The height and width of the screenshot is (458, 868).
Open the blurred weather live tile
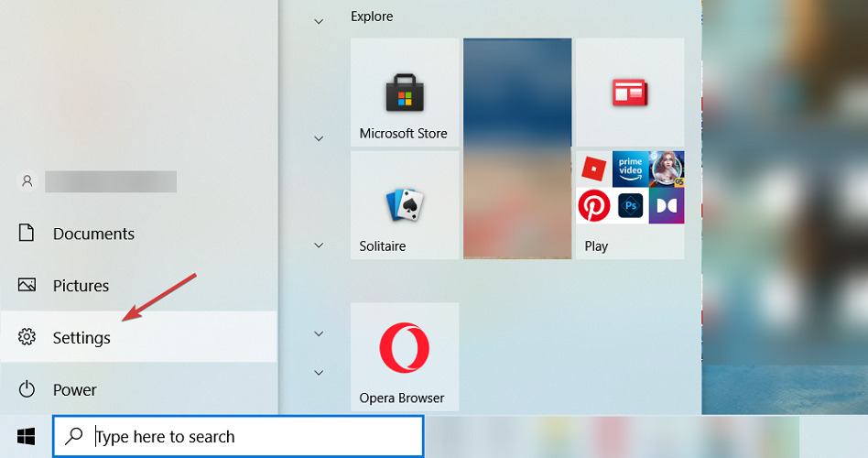[x=517, y=148]
